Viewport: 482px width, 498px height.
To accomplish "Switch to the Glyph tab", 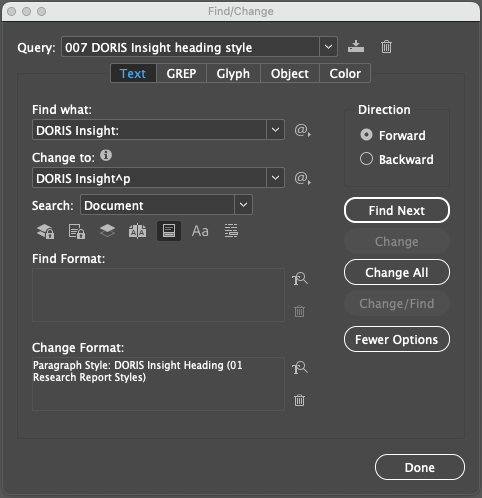I will 233,73.
